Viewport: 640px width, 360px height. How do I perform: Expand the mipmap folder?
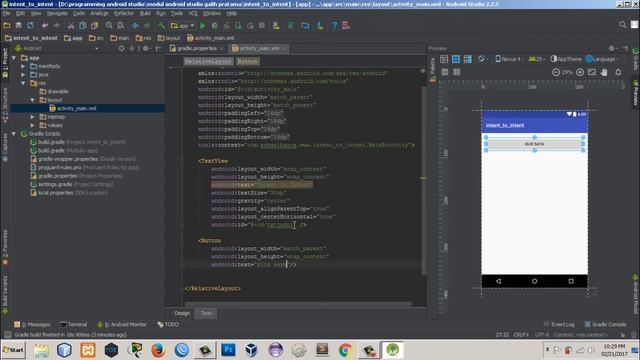pos(33,117)
